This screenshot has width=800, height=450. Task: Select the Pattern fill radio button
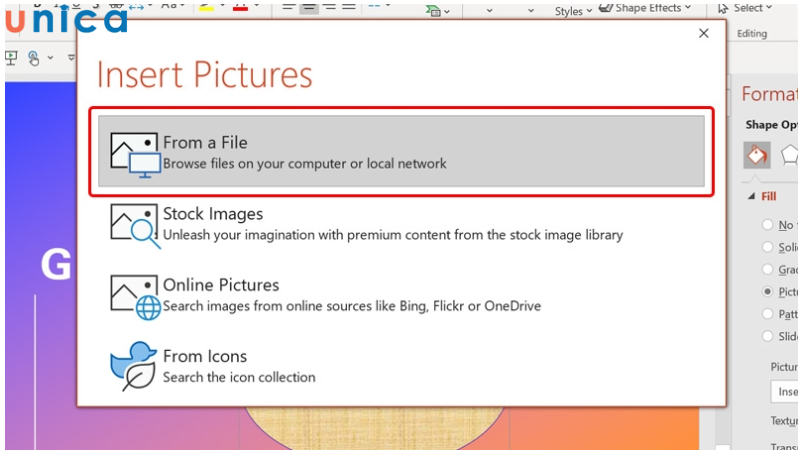coord(767,314)
